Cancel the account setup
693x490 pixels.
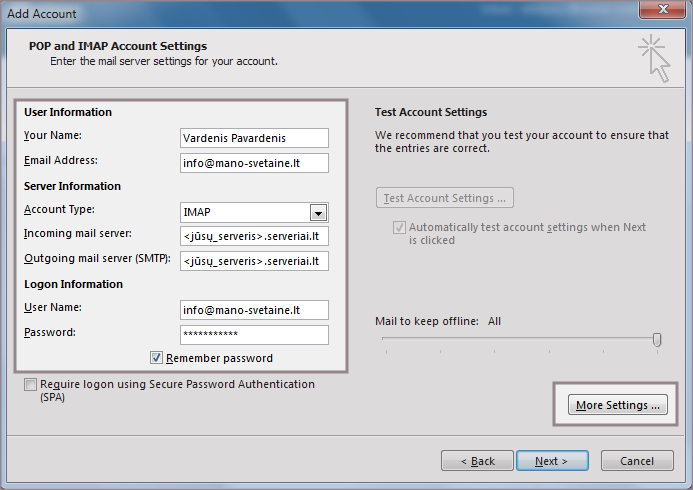coord(637,461)
